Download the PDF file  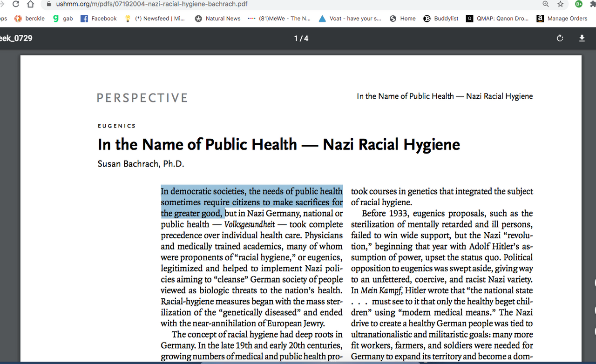coord(582,38)
